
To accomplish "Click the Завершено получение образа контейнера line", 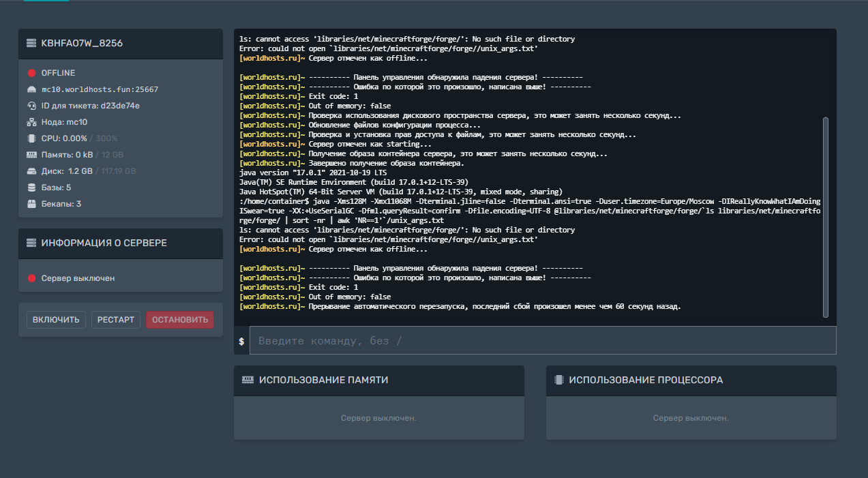I will 352,163.
